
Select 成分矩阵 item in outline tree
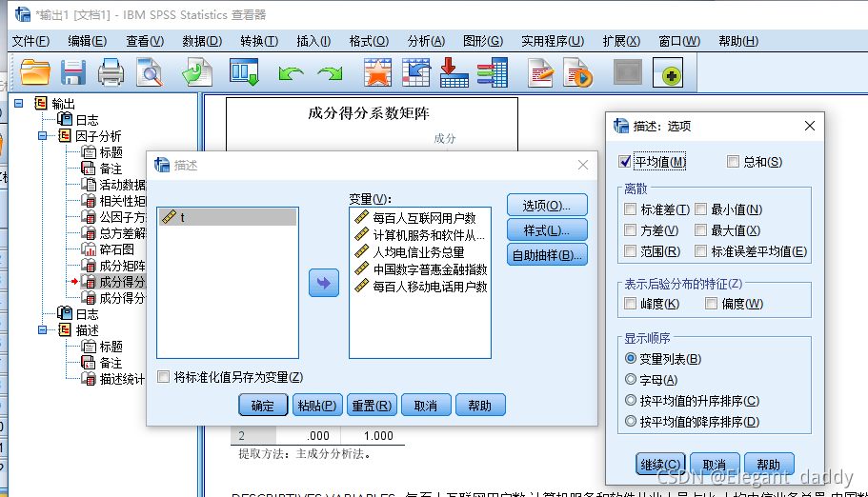122,266
